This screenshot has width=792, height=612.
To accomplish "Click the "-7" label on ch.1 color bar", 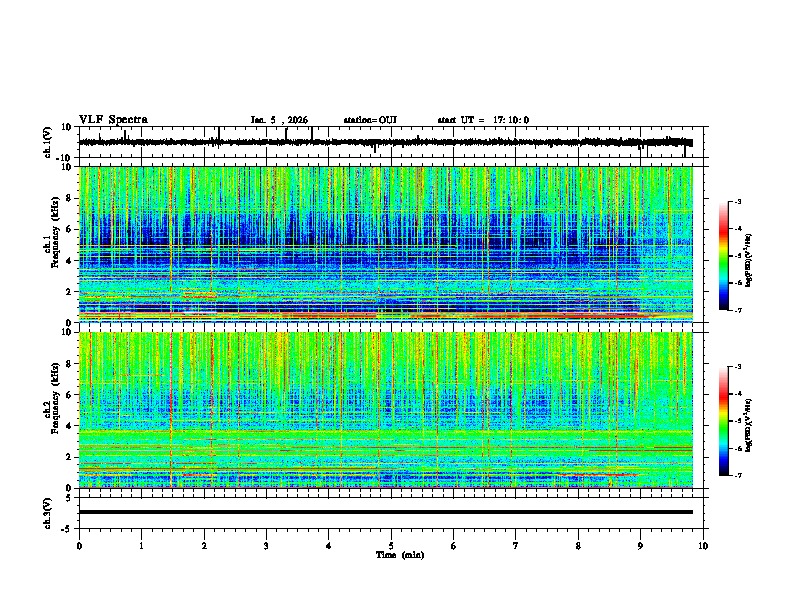I will click(738, 310).
